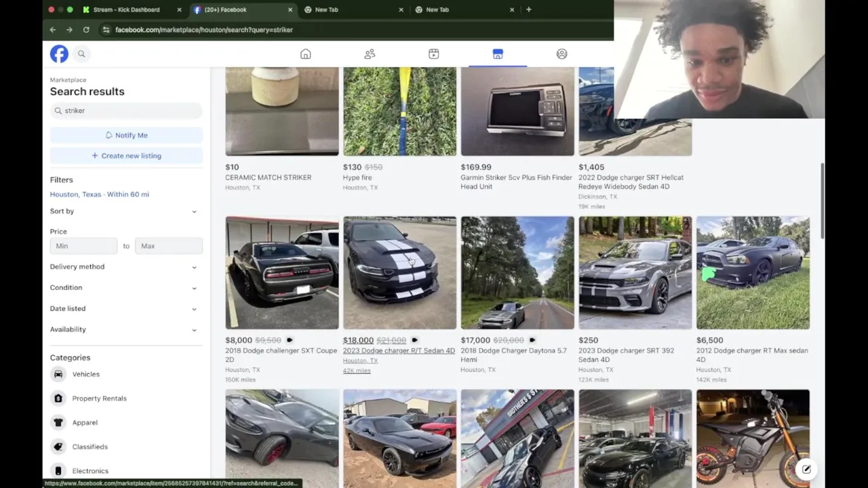Screen dimensions: 868x488
Task: Click the Property Rentals category icon
Action: click(58, 399)
